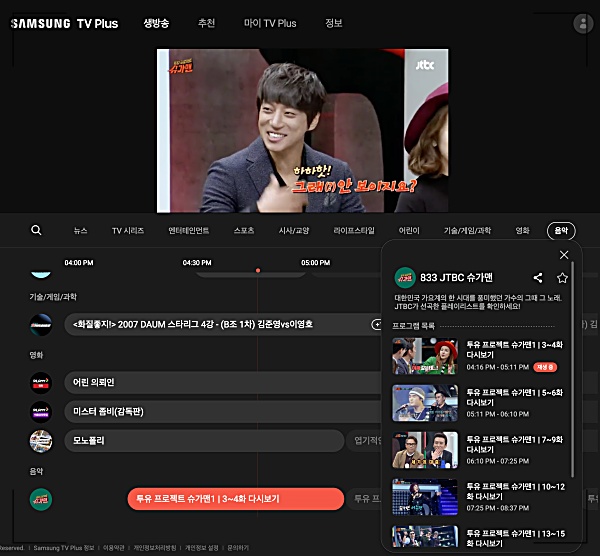Select 2007 DAUM 스타리그 4강 program
The height and width of the screenshot is (556, 600).
(224, 324)
